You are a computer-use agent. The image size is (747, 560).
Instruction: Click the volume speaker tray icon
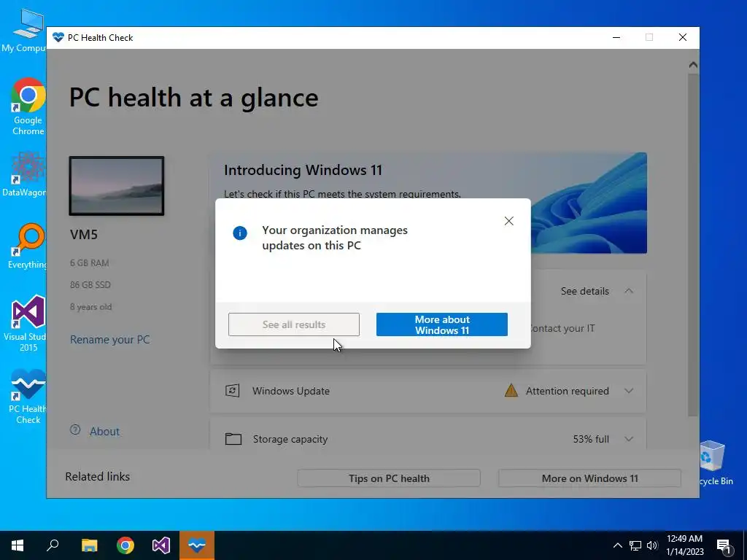652,545
